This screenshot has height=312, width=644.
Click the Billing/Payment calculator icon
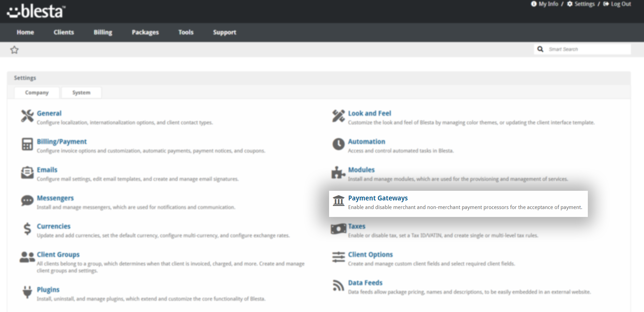(27, 144)
